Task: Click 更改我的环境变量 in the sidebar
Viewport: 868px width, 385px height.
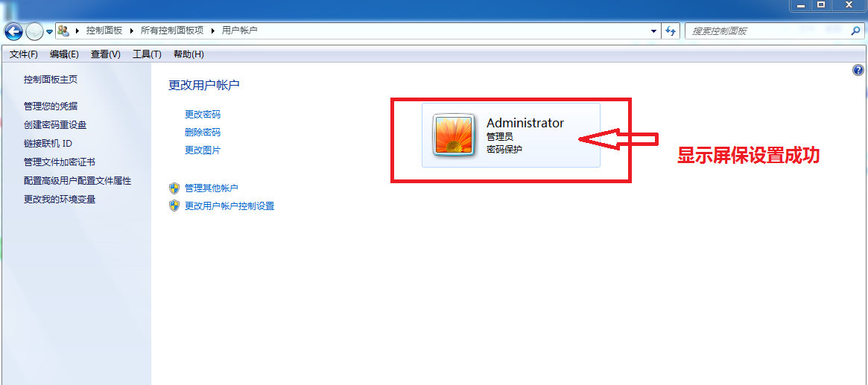Action: (60, 199)
